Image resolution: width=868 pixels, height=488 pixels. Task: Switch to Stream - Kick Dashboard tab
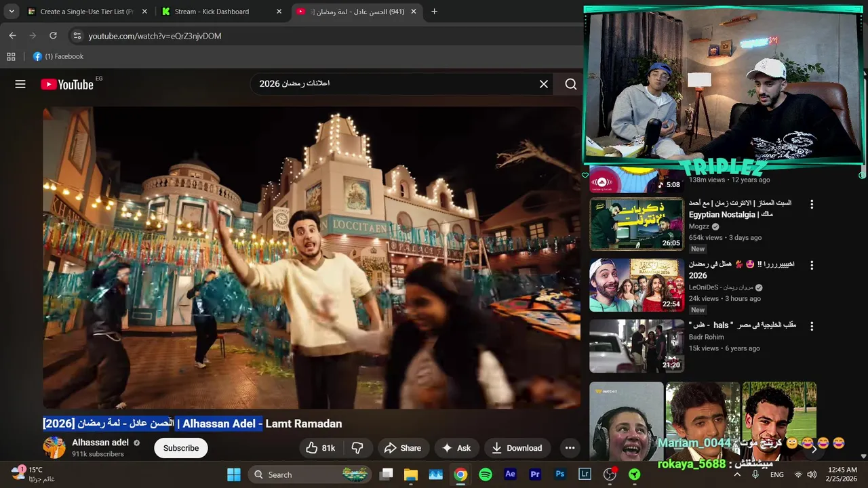(x=212, y=12)
